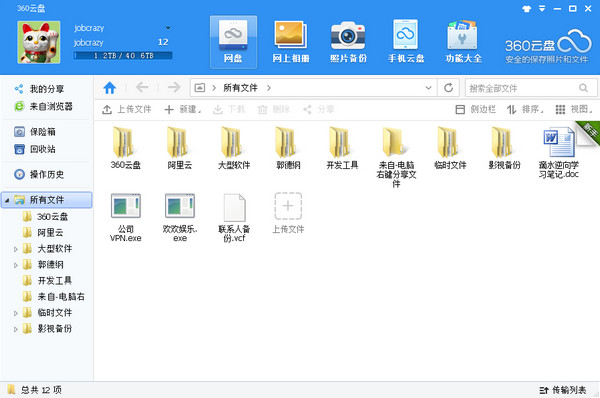The height and width of the screenshot is (398, 600).
Task: Select the 郭德纲 folder in file grid
Action: (288, 148)
